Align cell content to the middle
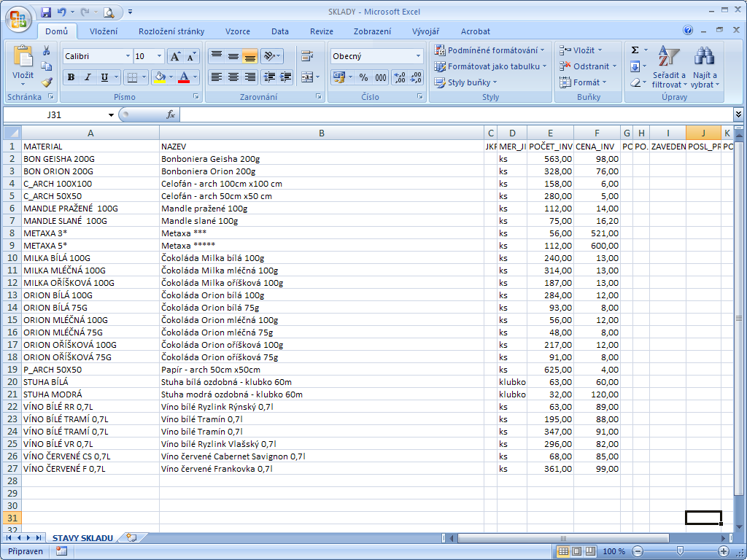The width and height of the screenshot is (747, 560). tap(233, 56)
